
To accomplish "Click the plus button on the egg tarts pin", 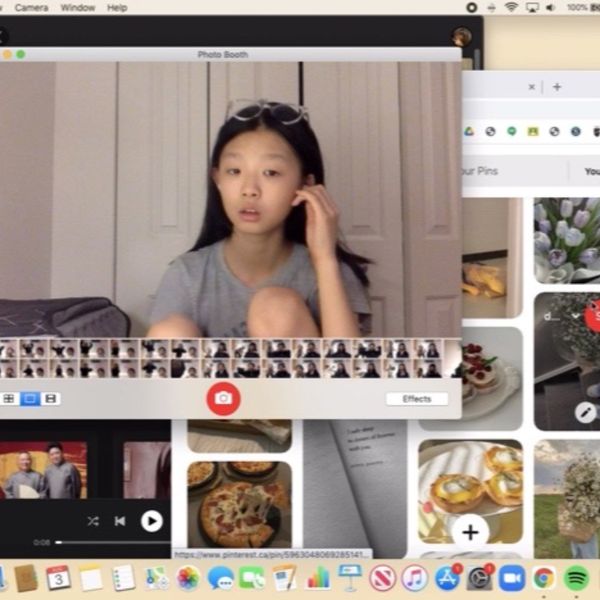I will (470, 532).
